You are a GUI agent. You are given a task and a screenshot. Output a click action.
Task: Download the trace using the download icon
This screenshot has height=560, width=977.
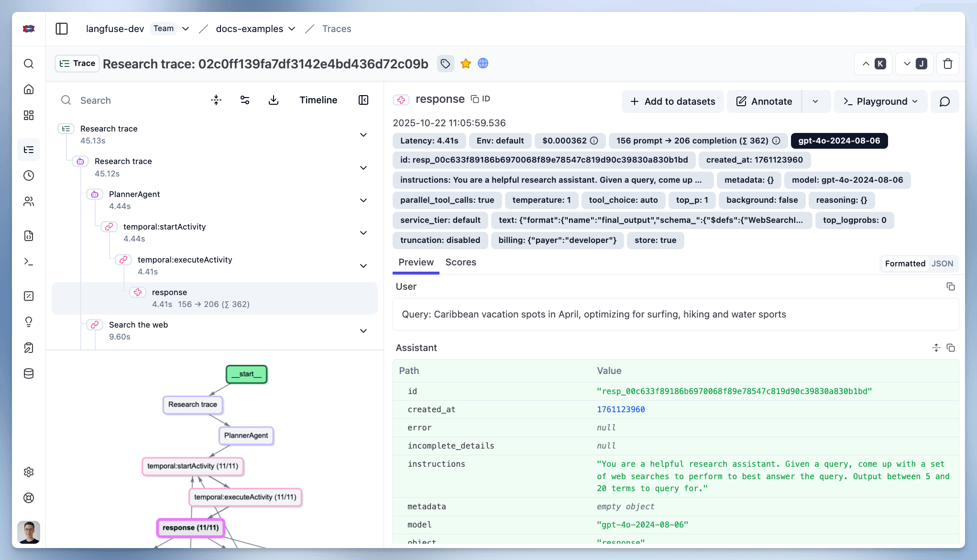(274, 100)
